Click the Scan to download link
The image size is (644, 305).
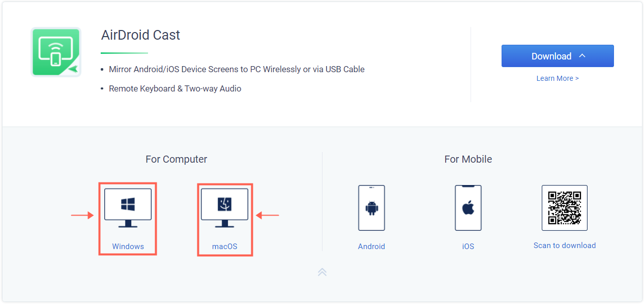[x=565, y=246]
